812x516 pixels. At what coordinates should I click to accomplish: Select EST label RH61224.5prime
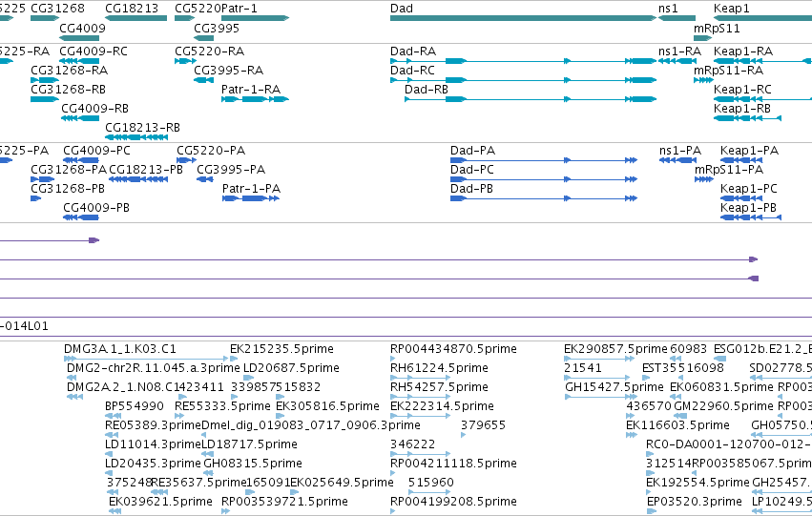(439, 368)
